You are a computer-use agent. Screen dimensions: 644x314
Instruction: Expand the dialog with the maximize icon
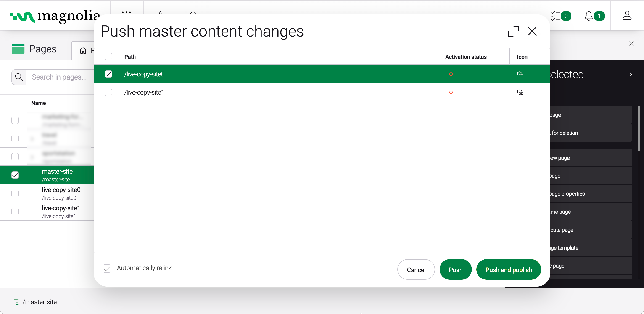tap(513, 32)
